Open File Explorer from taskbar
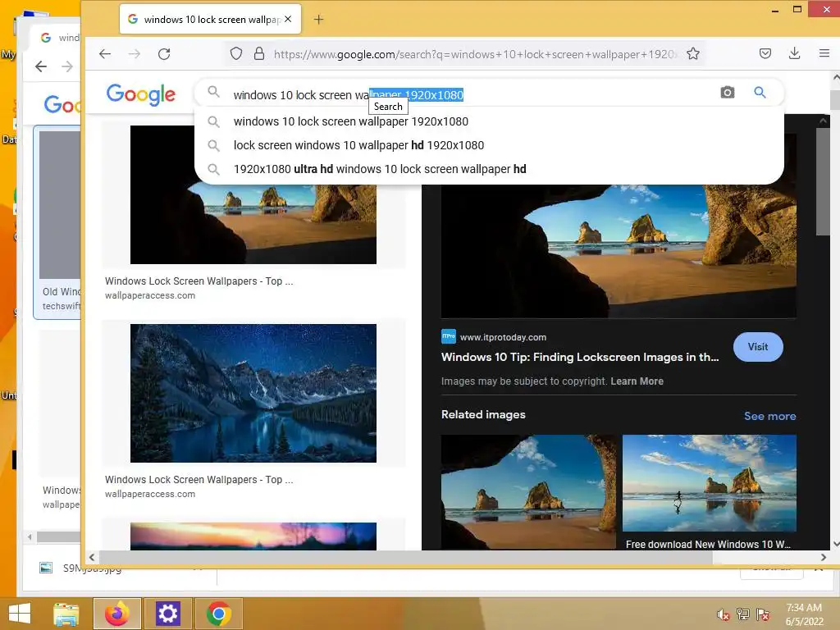This screenshot has width=840, height=630. coord(66,614)
